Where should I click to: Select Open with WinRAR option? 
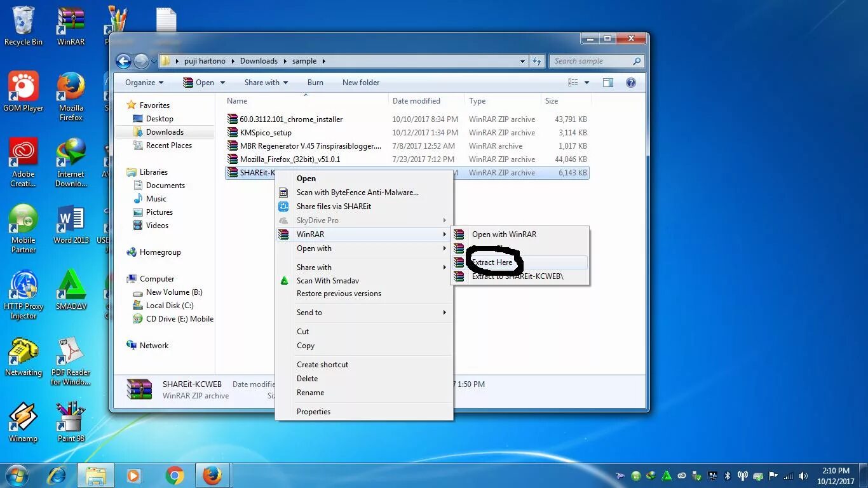(x=520, y=234)
